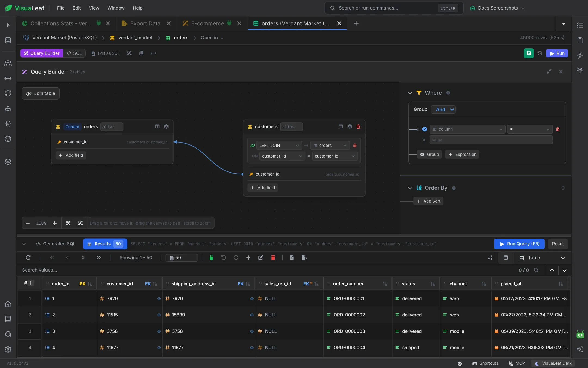Open the Window menu
588x368 pixels.
pyautogui.click(x=116, y=8)
